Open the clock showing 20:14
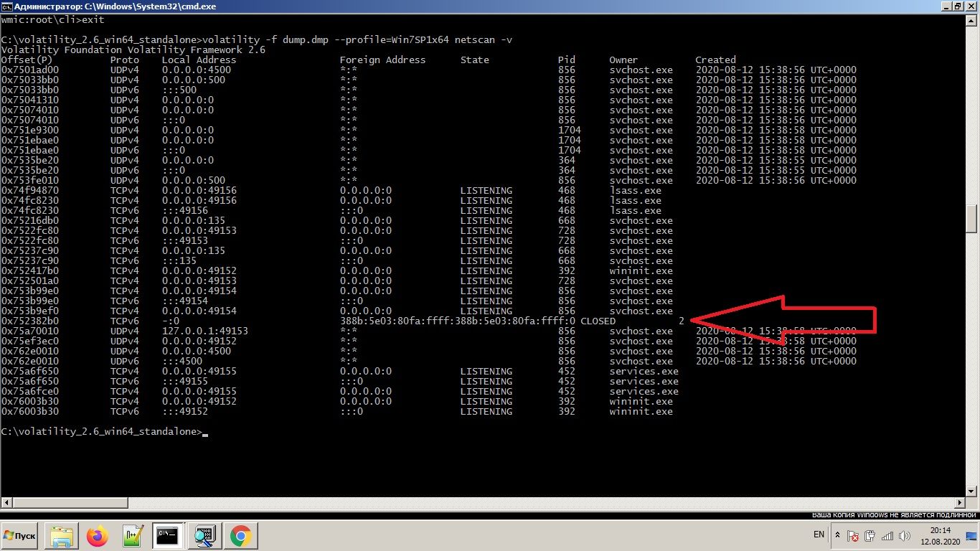 [x=939, y=535]
